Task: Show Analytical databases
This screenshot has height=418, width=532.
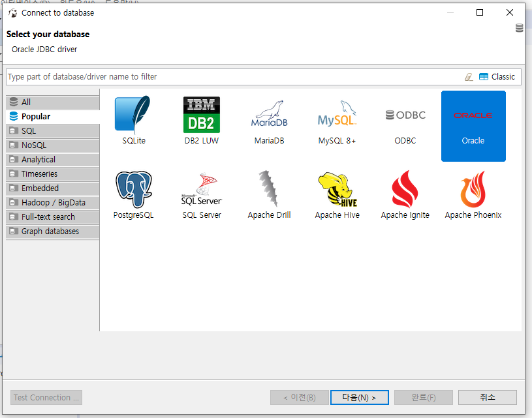Action: (x=53, y=159)
